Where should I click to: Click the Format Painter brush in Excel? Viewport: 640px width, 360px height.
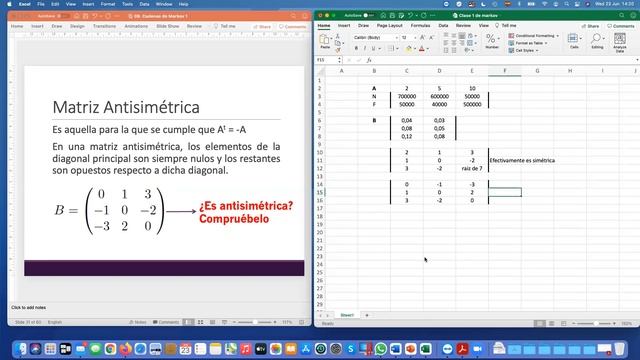pos(338,50)
